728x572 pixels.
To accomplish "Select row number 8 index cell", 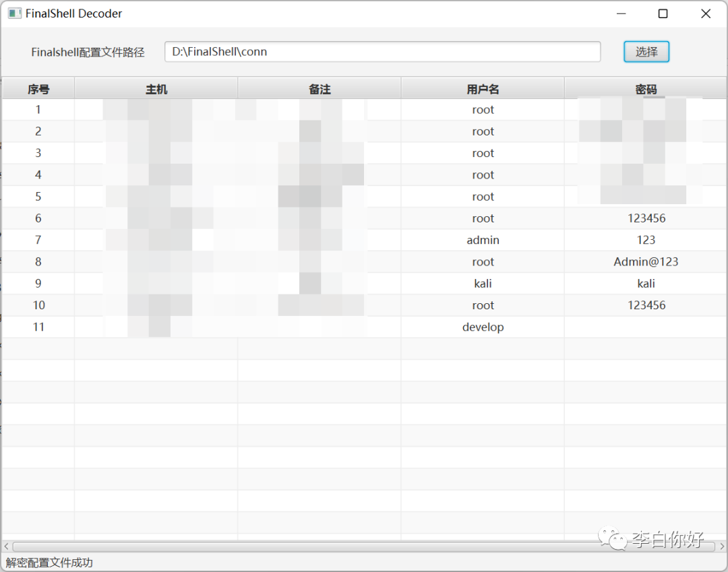I will (38, 262).
